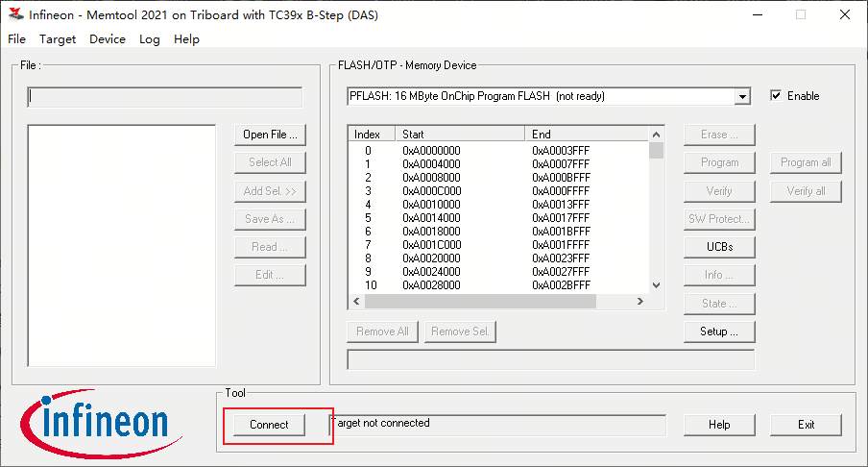Screen dimensions: 868x467
Task: Select sector row starting 0xA0004000
Action: (x=498, y=164)
